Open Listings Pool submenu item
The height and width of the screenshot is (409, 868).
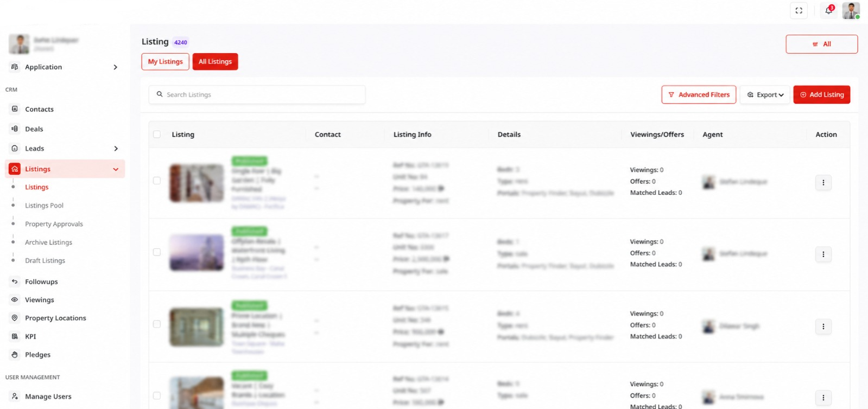44,206
